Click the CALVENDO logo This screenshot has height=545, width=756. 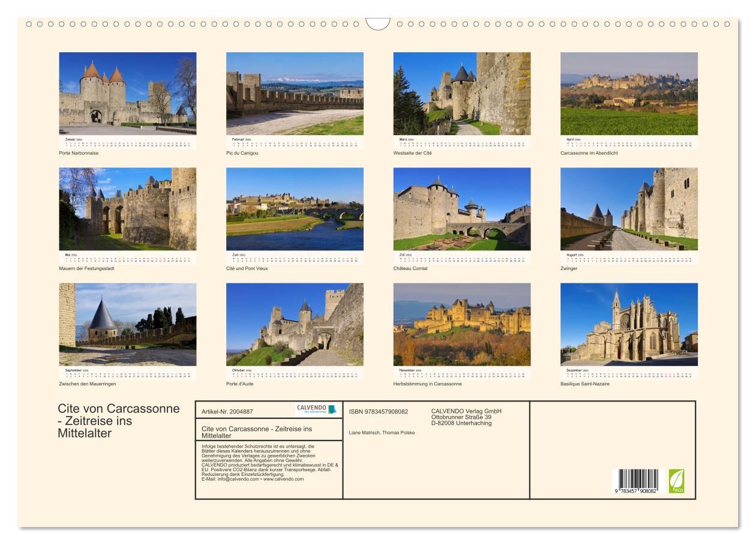[x=317, y=409]
